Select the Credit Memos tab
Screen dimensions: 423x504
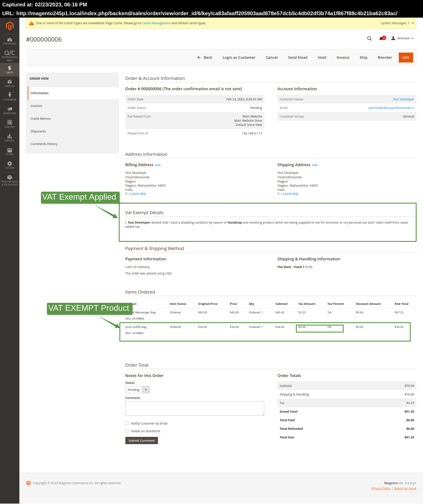(x=41, y=118)
